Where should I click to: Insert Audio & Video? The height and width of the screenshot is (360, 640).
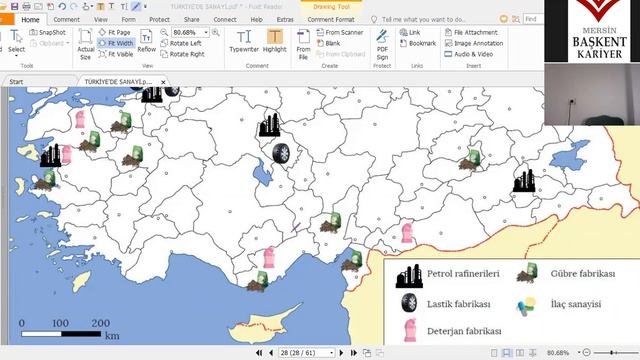coord(469,54)
